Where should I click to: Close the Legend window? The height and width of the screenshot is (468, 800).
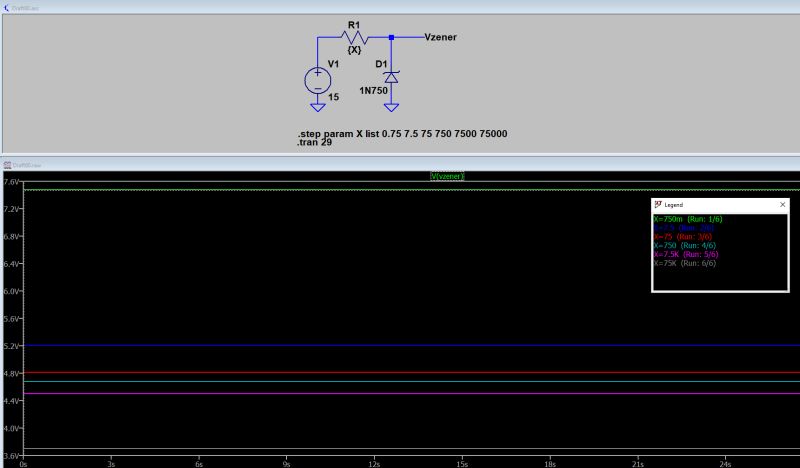pyautogui.click(x=783, y=205)
